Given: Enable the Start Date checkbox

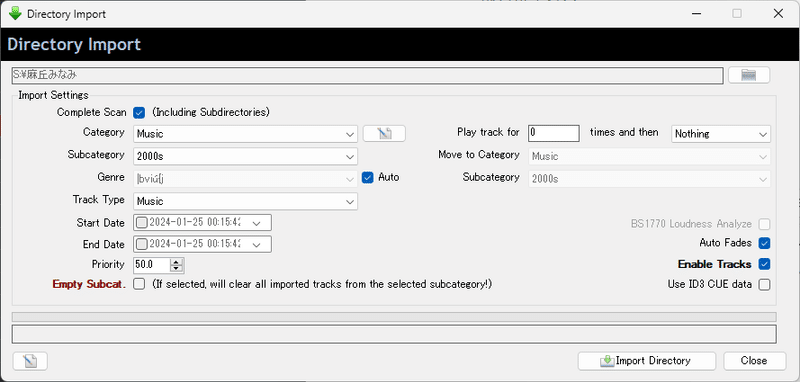Looking at the screenshot, I should pyautogui.click(x=142, y=223).
